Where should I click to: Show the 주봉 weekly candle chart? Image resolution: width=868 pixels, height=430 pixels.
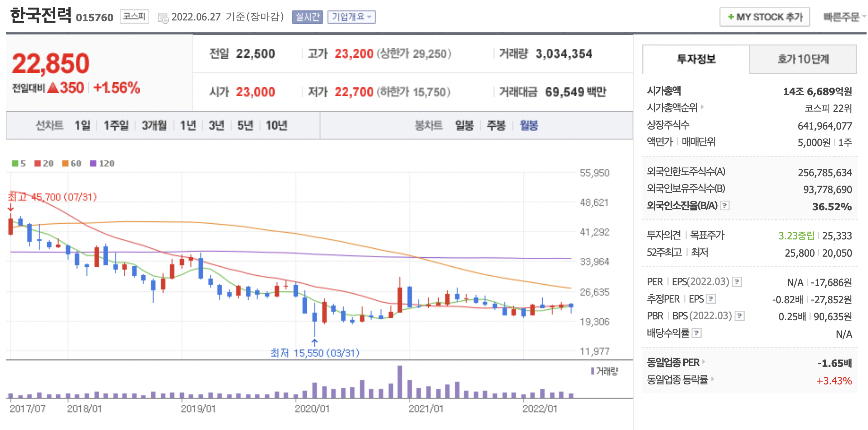[x=496, y=125]
